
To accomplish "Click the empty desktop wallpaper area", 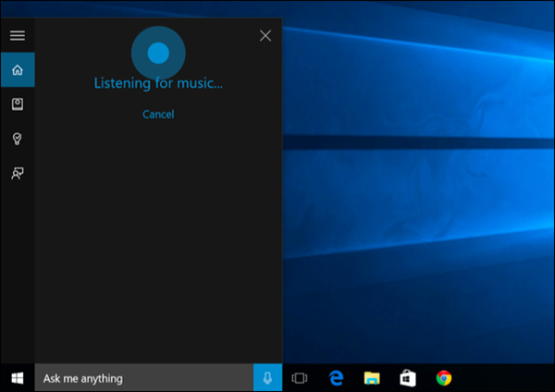I will pyautogui.click(x=416, y=231).
